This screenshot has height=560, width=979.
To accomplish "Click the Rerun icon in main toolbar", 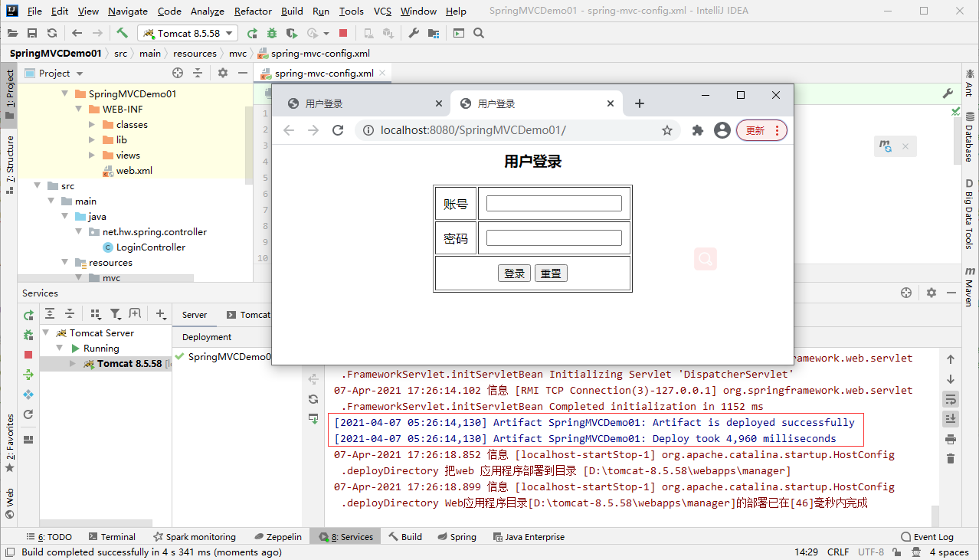I will coord(252,33).
